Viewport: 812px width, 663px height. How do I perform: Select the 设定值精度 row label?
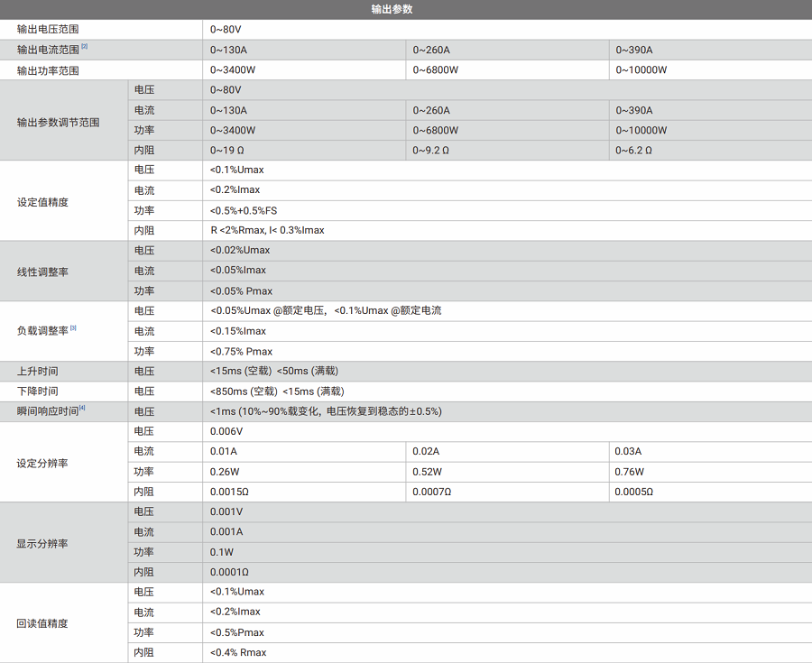click(x=42, y=201)
